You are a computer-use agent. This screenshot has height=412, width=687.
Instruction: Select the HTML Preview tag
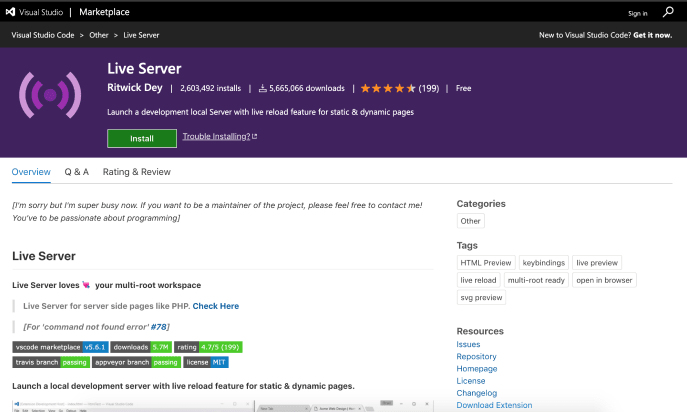tap(486, 263)
